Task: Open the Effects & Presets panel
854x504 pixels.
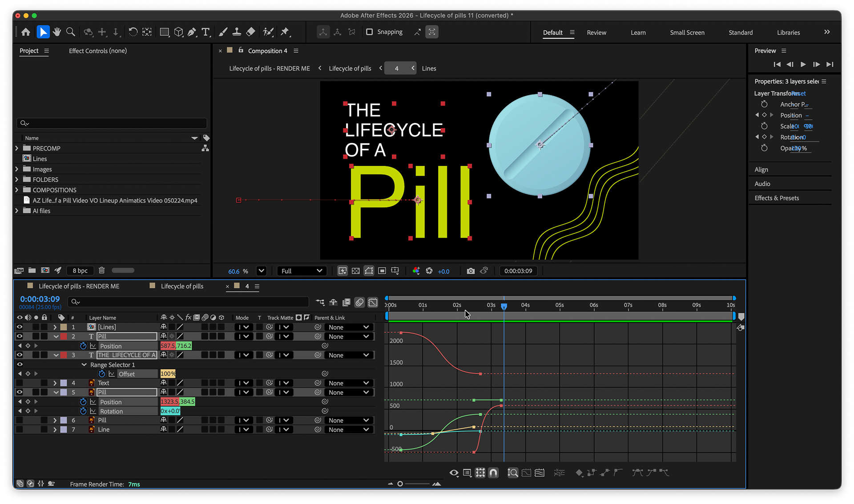Action: coord(777,198)
